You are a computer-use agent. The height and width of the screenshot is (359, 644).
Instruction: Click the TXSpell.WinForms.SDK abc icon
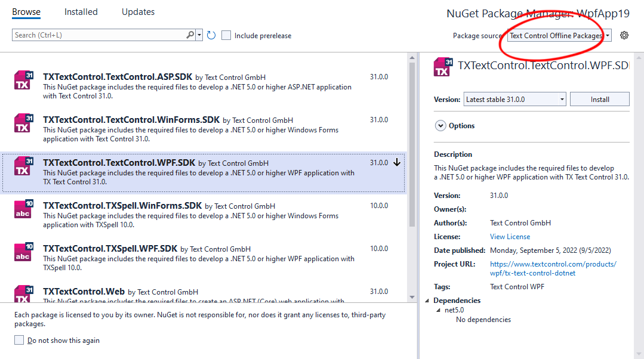(23, 209)
